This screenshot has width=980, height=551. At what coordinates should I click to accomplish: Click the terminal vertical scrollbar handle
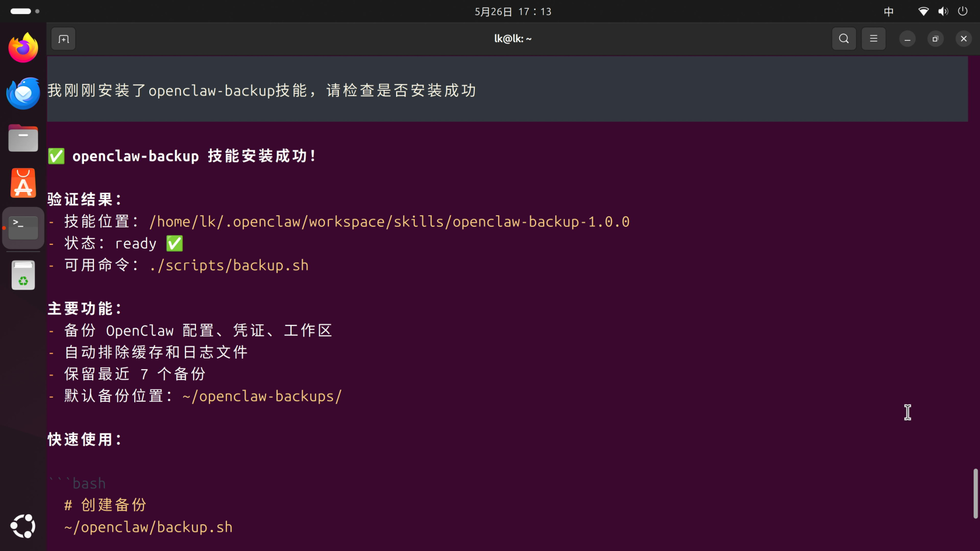click(x=975, y=493)
